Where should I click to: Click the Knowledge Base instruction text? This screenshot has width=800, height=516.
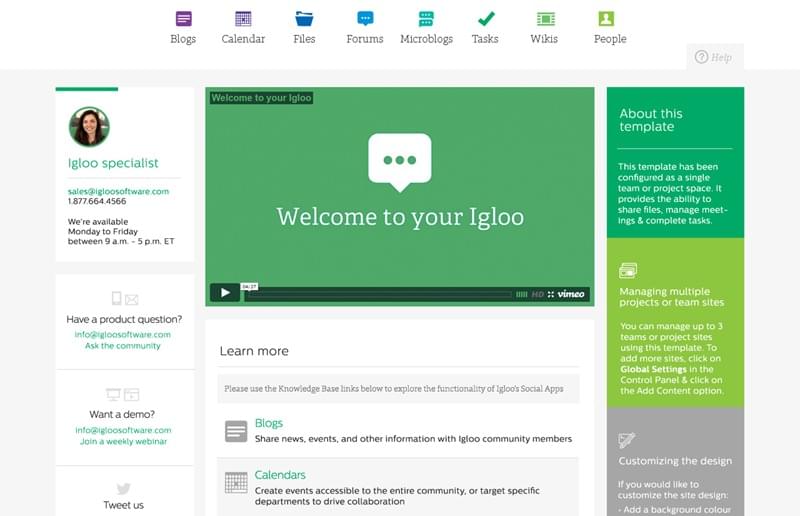(x=394, y=389)
